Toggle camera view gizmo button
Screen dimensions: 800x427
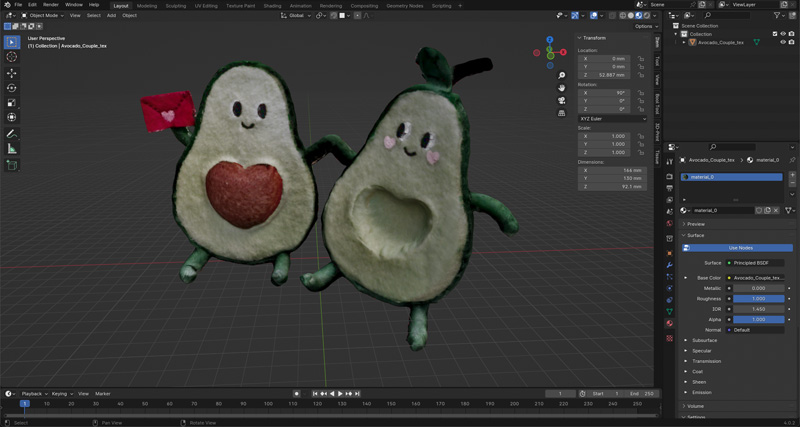[x=562, y=100]
